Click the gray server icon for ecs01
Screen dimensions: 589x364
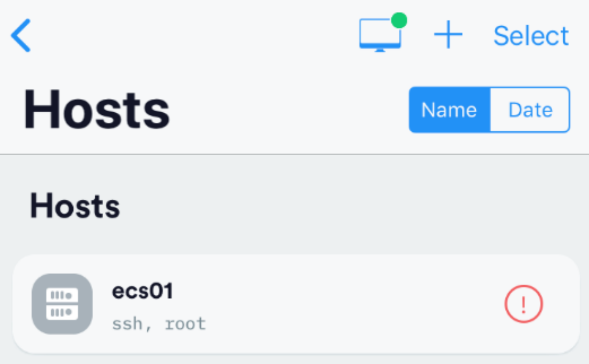tap(62, 304)
